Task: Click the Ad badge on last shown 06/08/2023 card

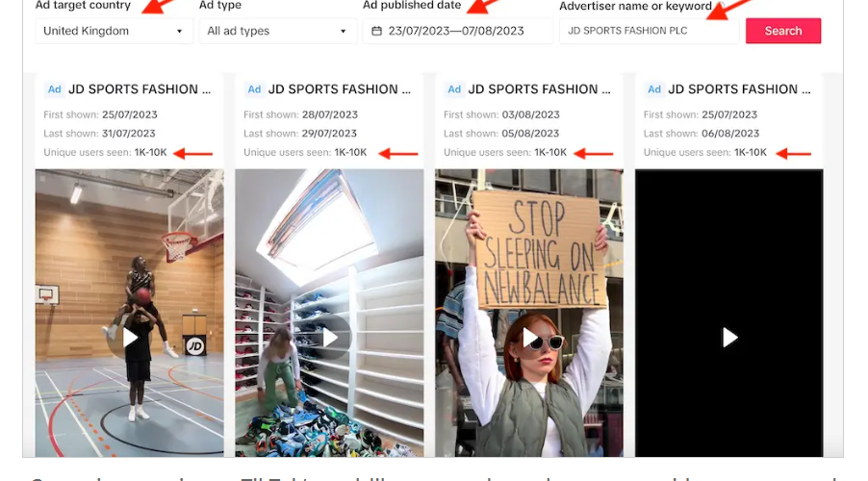Action: [654, 89]
